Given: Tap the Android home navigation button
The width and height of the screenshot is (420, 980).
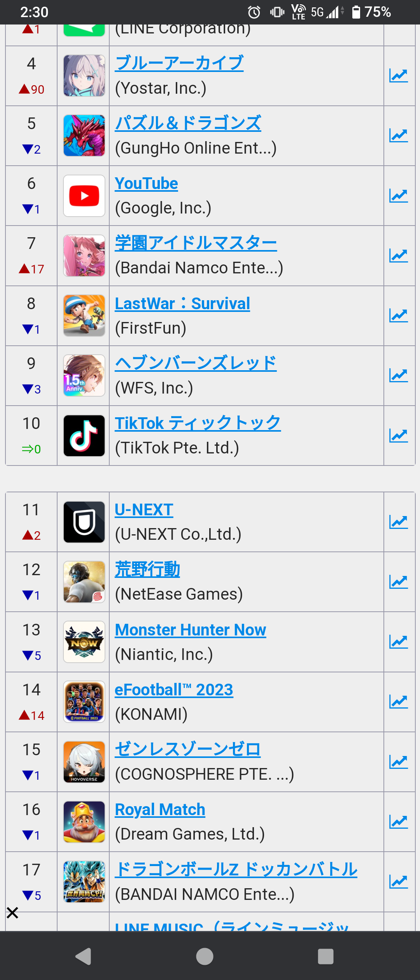Looking at the screenshot, I should coord(205,956).
